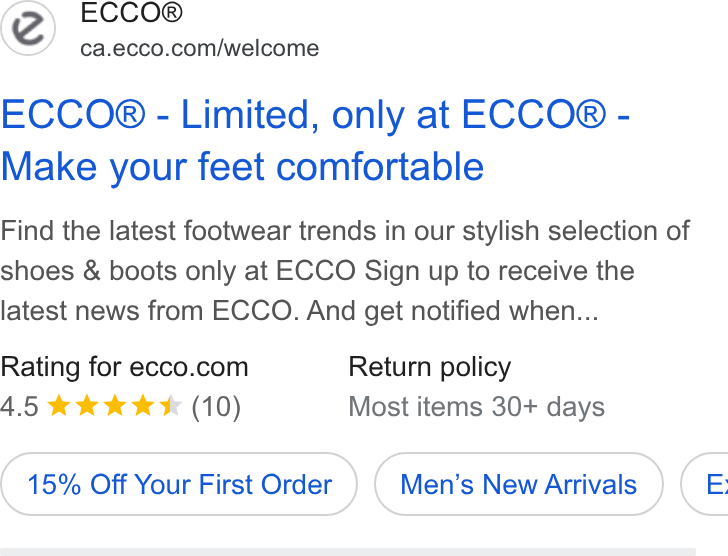Image resolution: width=728 pixels, height=556 pixels.
Task: Click the half-filled fifth rating star
Action: tap(170, 406)
